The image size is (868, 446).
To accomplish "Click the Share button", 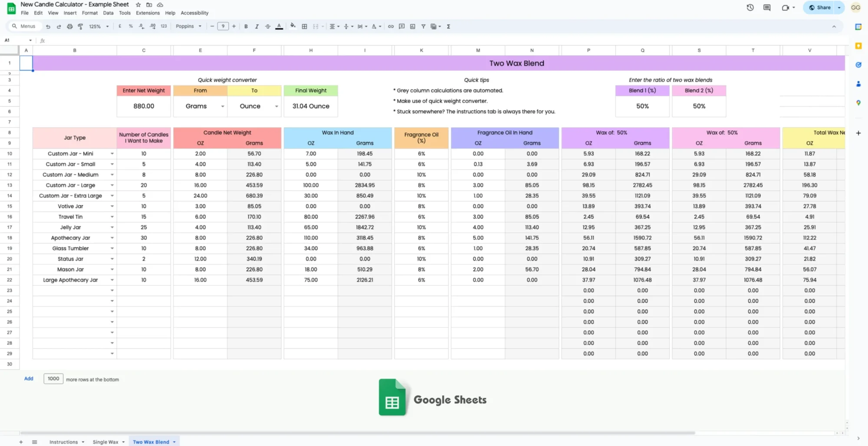I will tap(819, 7).
